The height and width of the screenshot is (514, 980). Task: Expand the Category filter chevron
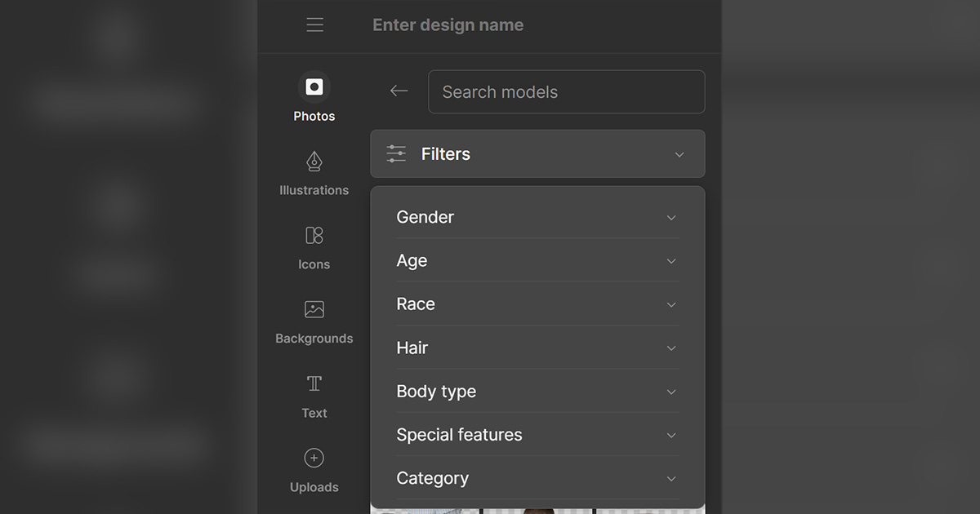(x=671, y=479)
